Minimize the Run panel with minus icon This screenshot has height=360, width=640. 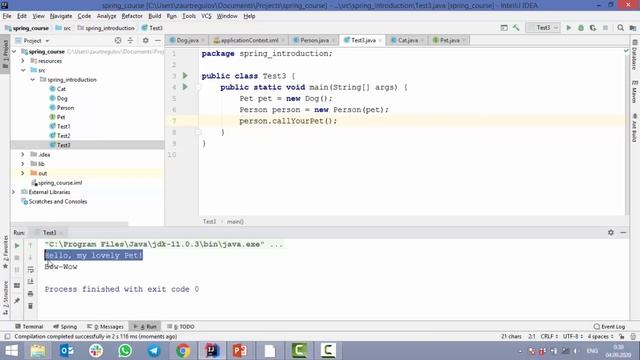click(623, 232)
